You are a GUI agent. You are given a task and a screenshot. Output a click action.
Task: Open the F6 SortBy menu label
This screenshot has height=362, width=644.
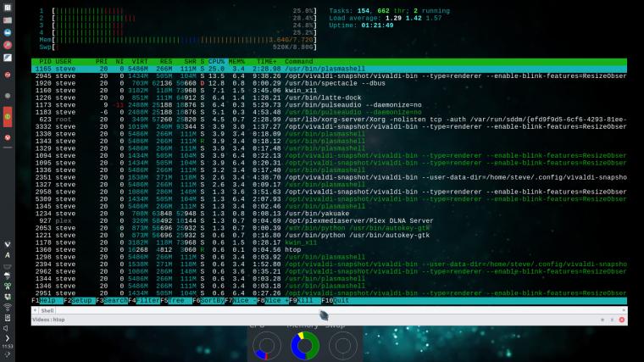tap(208, 301)
